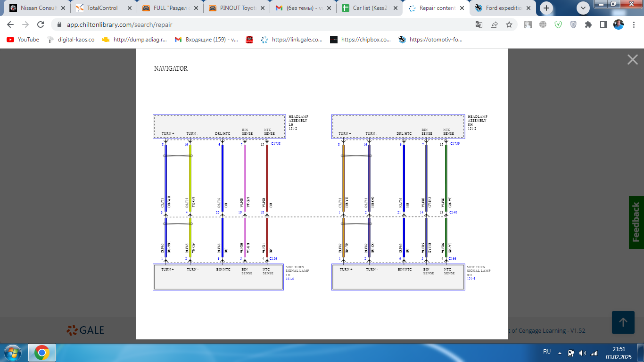Open the Feedback side tab
Image resolution: width=644 pixels, height=362 pixels.
point(636,222)
